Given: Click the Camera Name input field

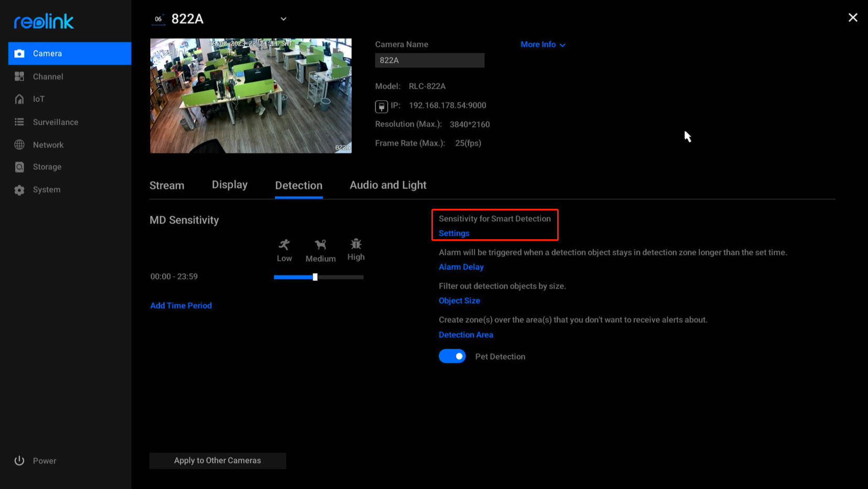Looking at the screenshot, I should [430, 60].
